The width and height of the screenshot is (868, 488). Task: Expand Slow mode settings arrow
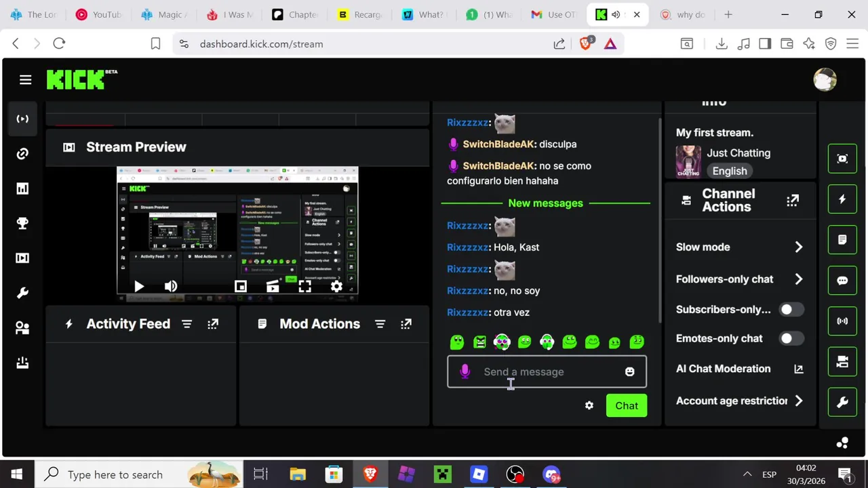click(x=798, y=247)
